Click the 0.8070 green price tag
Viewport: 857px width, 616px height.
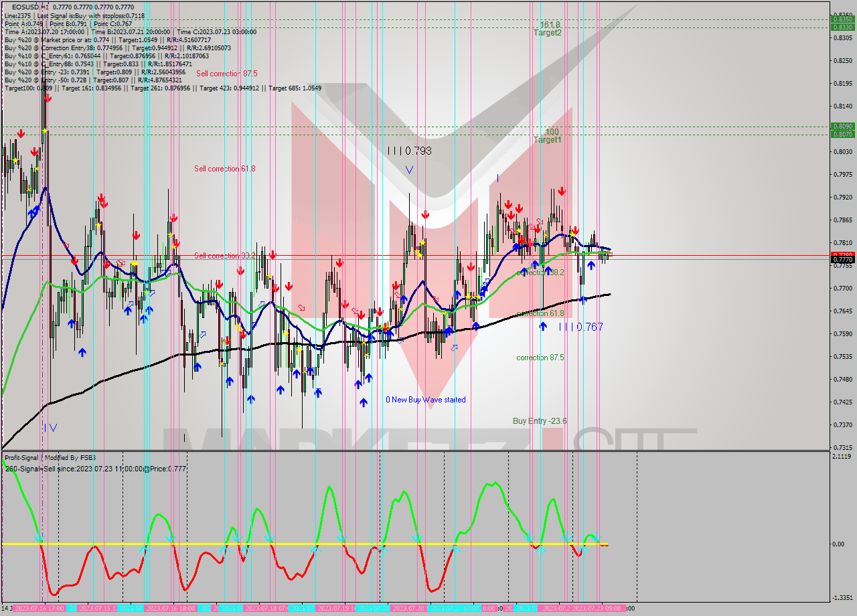point(842,134)
